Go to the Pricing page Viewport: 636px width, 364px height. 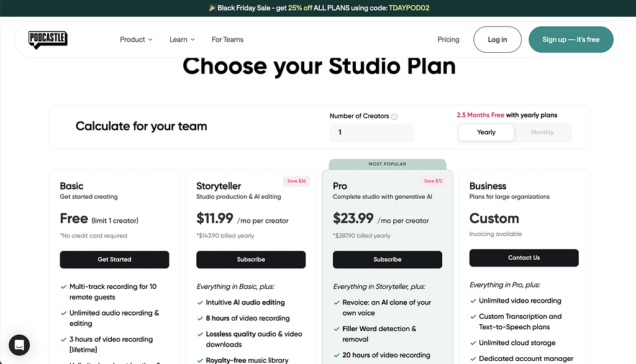pos(448,40)
